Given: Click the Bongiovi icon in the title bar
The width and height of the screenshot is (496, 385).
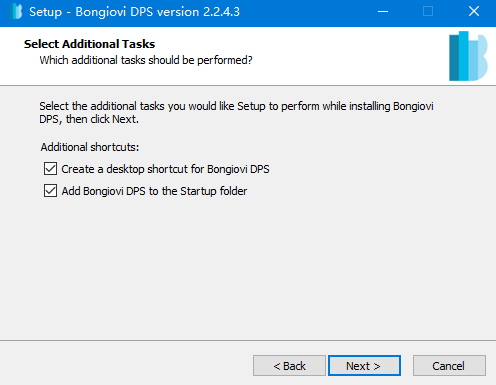Looking at the screenshot, I should (16, 11).
